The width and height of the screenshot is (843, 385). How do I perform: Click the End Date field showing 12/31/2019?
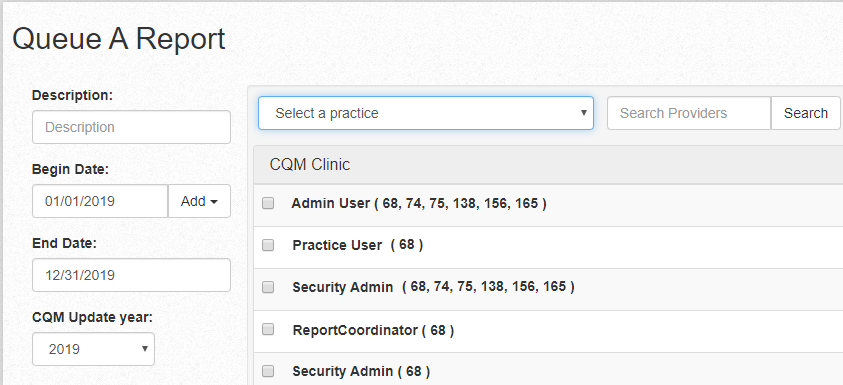131,275
